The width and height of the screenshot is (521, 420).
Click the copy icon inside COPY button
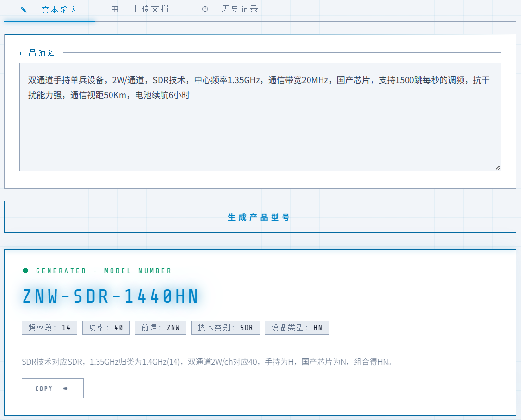click(x=65, y=388)
